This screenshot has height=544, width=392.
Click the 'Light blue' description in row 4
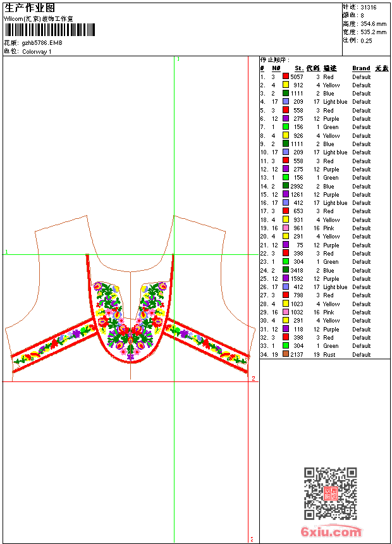click(x=335, y=102)
